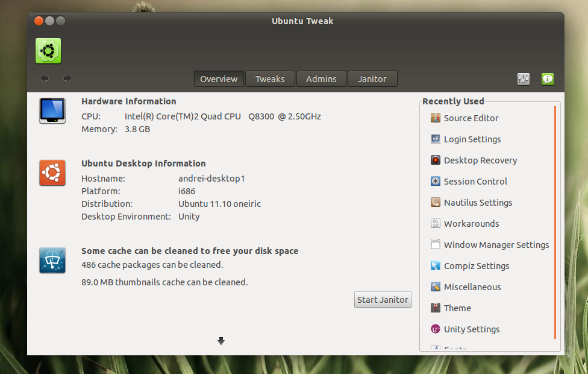Screen dimensions: 588x374
Task: Switch to the Admins tab
Action: click(321, 79)
